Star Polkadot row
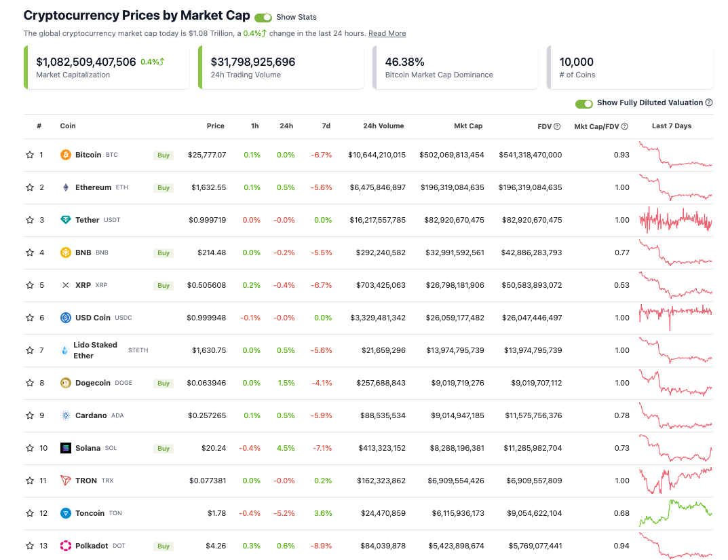The image size is (728, 560). coord(30,546)
